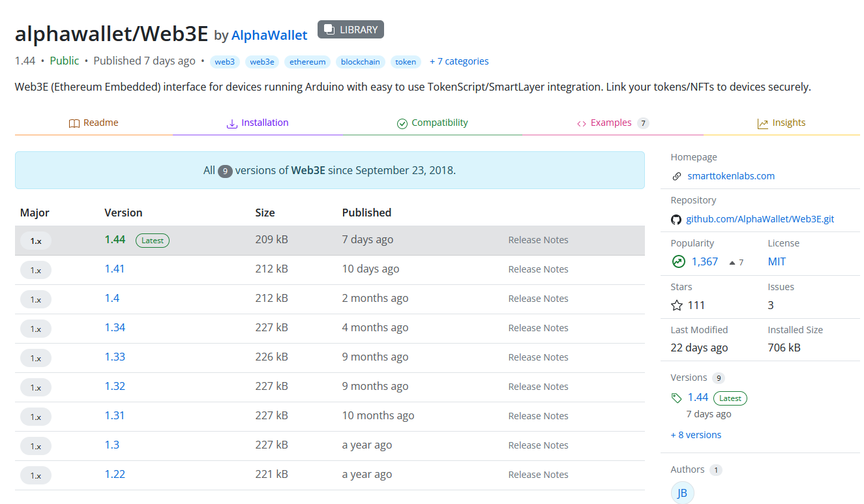The width and height of the screenshot is (864, 504).
Task: Expand the + 8 versions link
Action: coord(696,435)
